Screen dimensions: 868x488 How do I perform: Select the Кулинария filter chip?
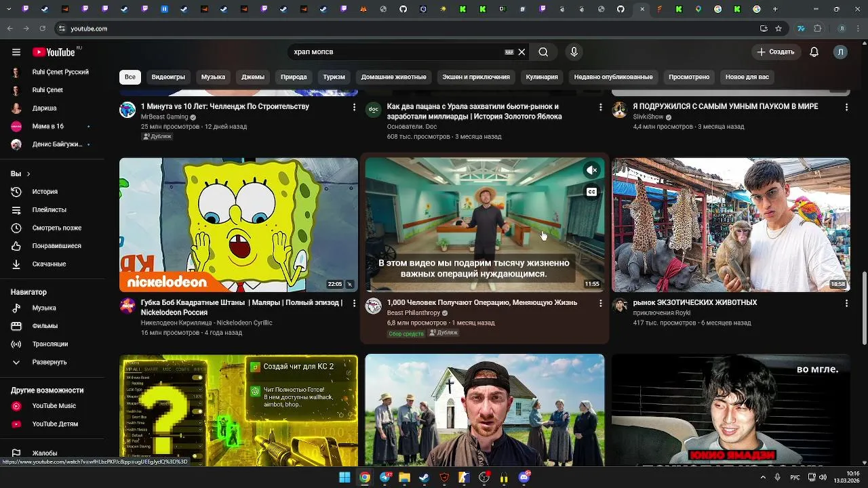(x=542, y=77)
